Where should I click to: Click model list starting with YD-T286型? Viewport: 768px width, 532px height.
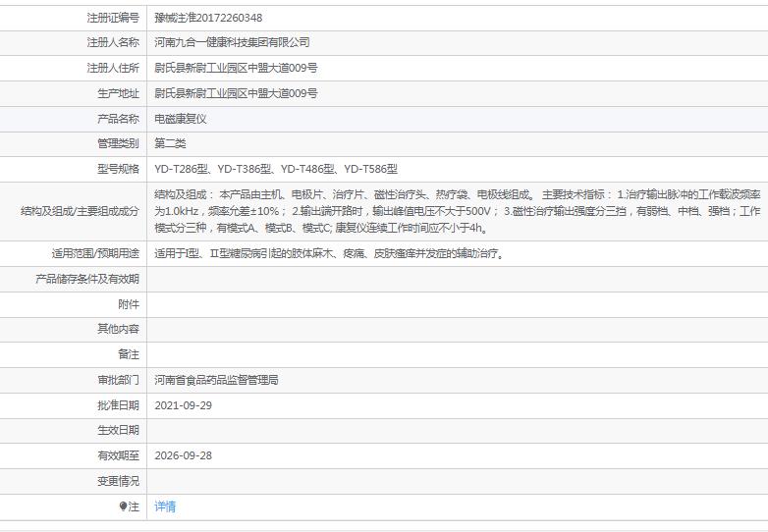(276, 170)
